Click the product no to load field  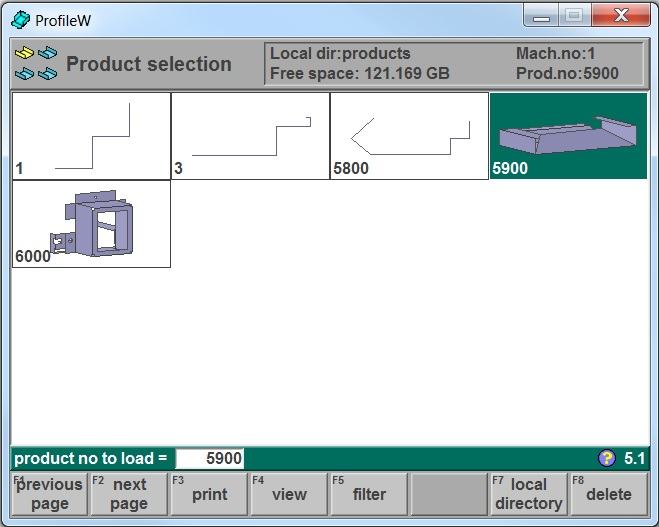click(x=210, y=458)
